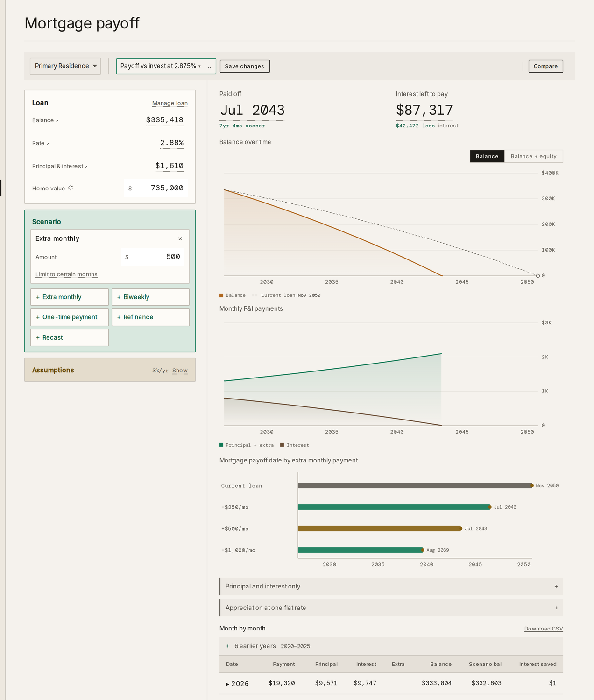This screenshot has height=700, width=594.
Task: Add a One-time payment
Action: 70,317
